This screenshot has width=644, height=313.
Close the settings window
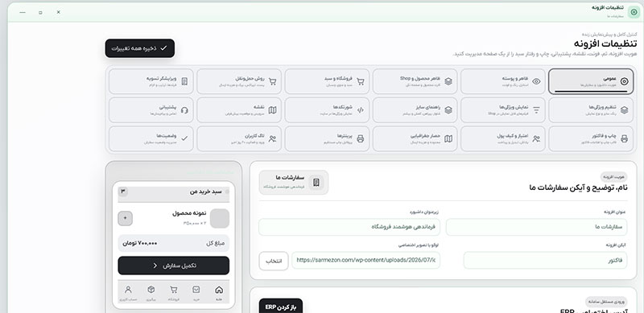[58, 12]
